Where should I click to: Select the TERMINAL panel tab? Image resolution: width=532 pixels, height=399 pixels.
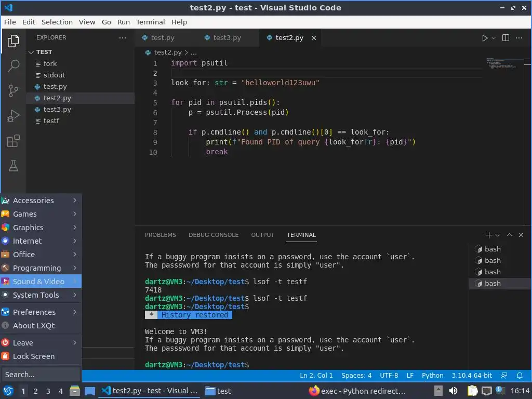301,235
